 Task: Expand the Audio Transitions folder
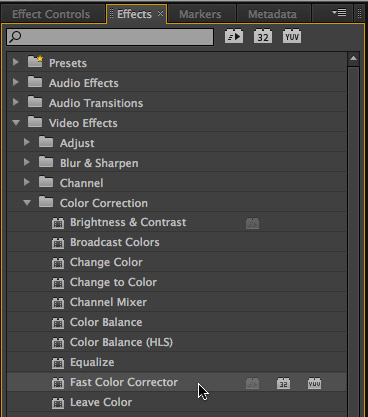tap(15, 102)
